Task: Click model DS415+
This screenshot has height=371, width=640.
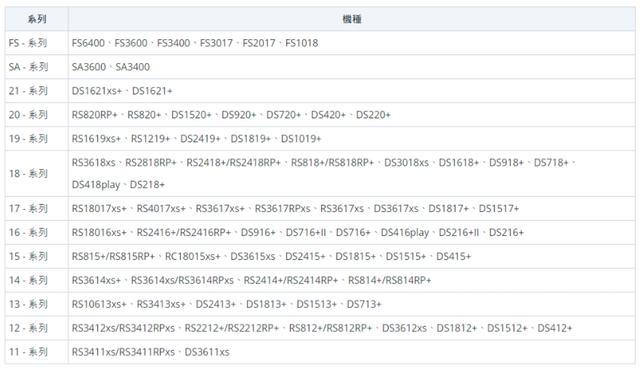Action: pyautogui.click(x=453, y=256)
